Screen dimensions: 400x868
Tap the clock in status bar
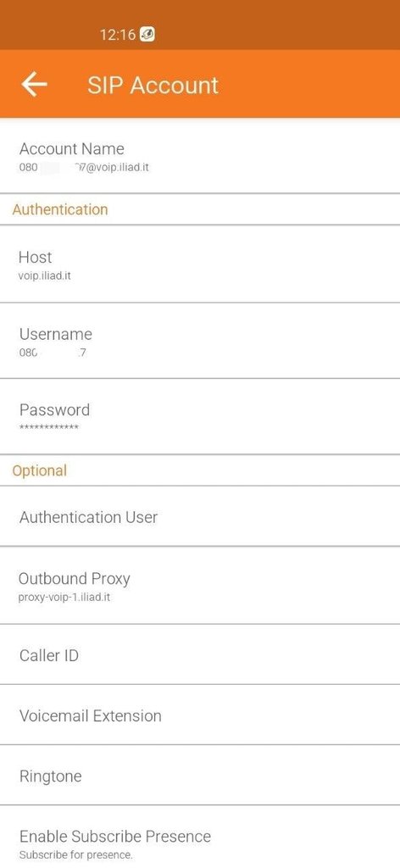coord(117,35)
